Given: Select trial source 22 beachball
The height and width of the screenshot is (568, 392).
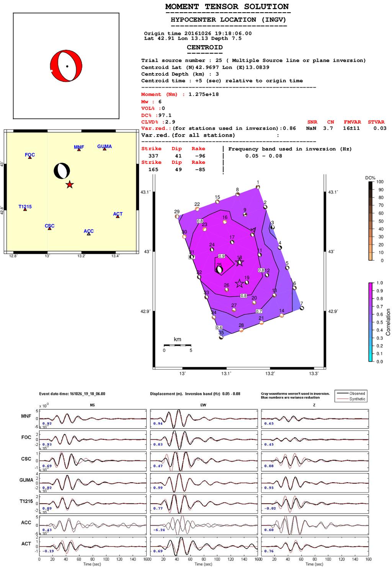Looking at the screenshot, I should click(197, 209).
